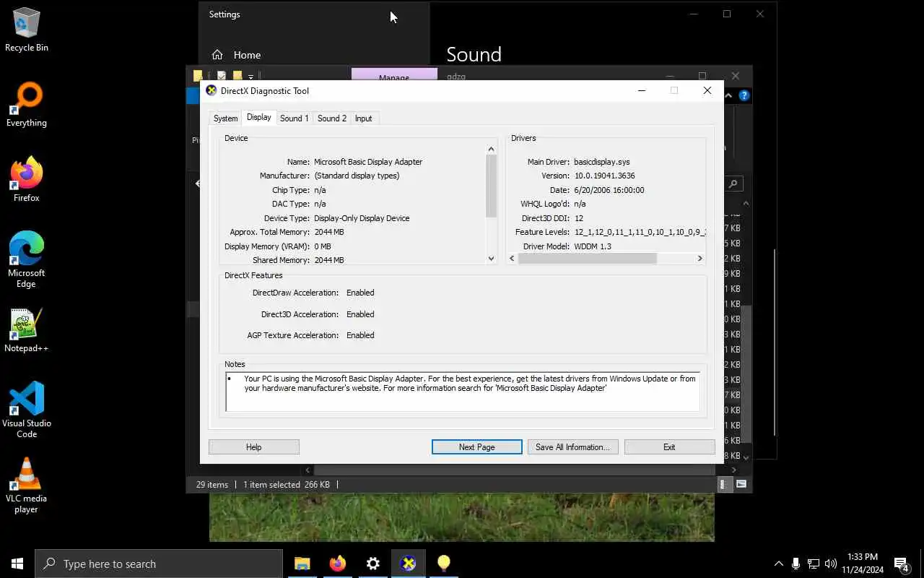Screen dimensions: 924x578
Task: Click the New Folder icon in Explorer quick access toolbar
Action: pyautogui.click(x=237, y=76)
